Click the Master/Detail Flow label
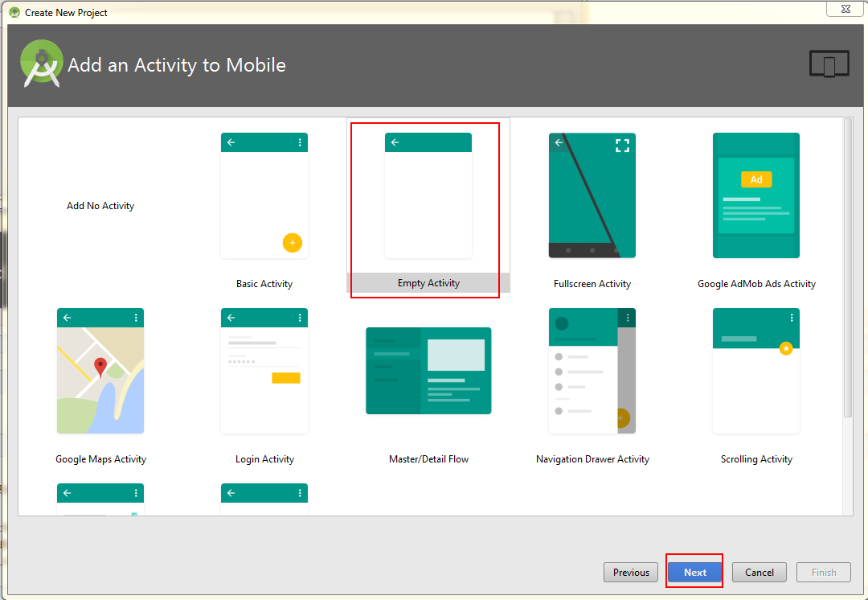This screenshot has width=868, height=600. click(428, 458)
